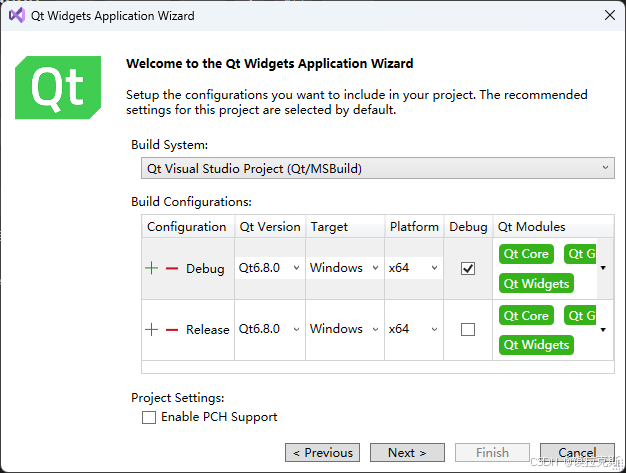Click the Next button
This screenshot has width=626, height=473.
(x=407, y=452)
